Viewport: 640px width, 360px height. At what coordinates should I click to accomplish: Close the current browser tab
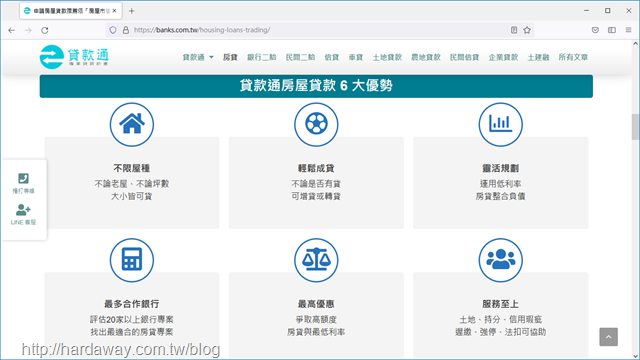coord(114,11)
